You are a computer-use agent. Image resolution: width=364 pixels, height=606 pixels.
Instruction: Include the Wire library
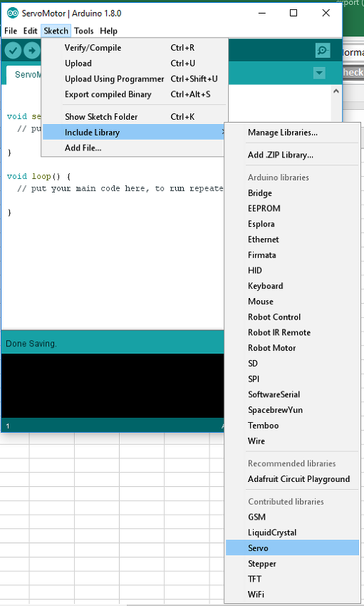point(292,441)
